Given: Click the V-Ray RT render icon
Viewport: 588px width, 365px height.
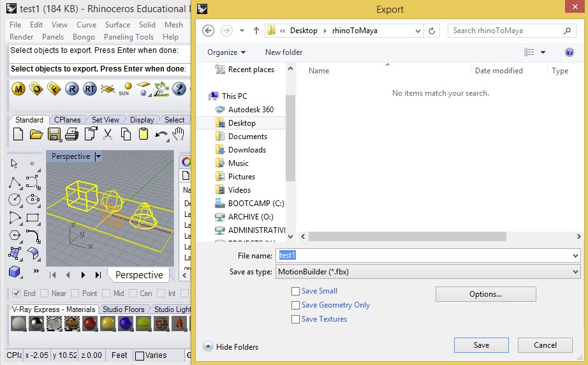Looking at the screenshot, I should [90, 89].
